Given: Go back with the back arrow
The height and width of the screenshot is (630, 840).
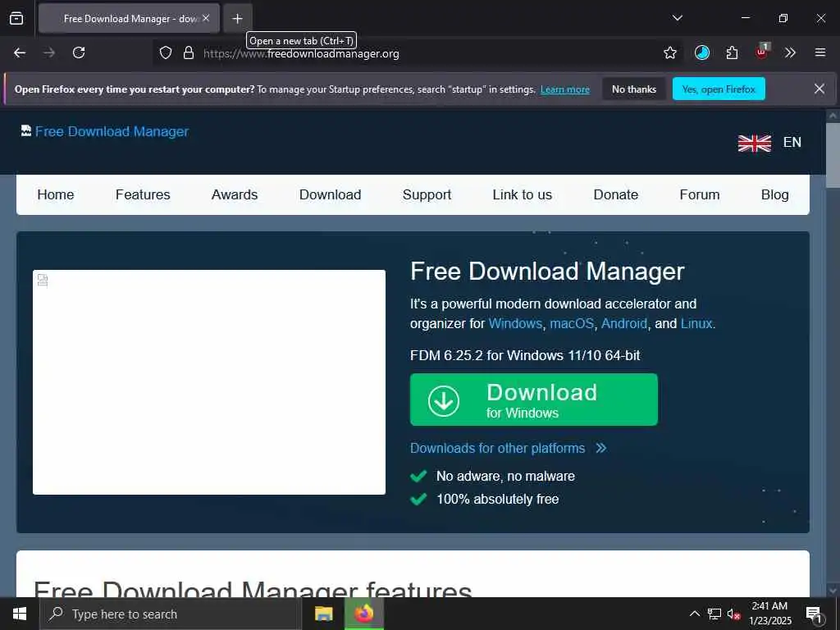Looking at the screenshot, I should pyautogui.click(x=20, y=52).
